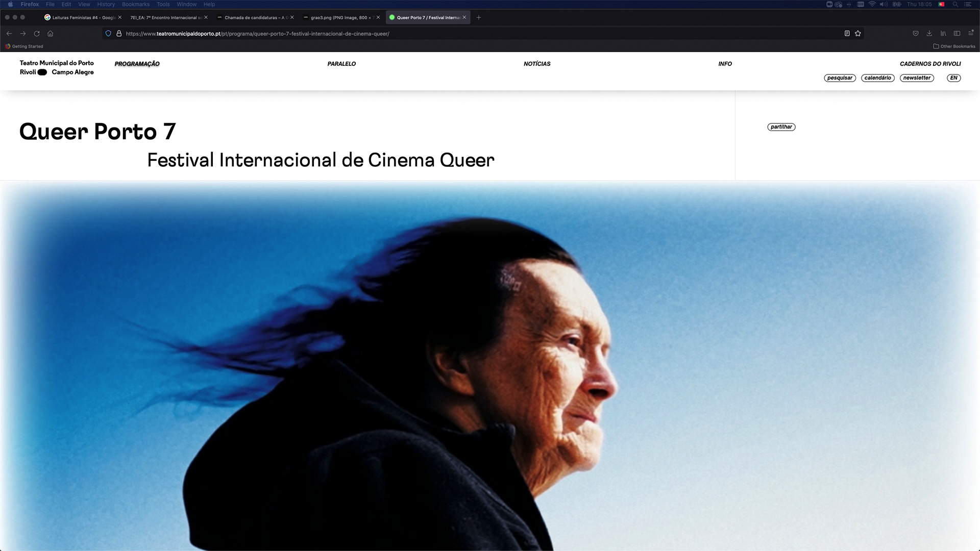Viewport: 980px width, 551px height.
Task: Open the History menu in menu bar
Action: 106,4
